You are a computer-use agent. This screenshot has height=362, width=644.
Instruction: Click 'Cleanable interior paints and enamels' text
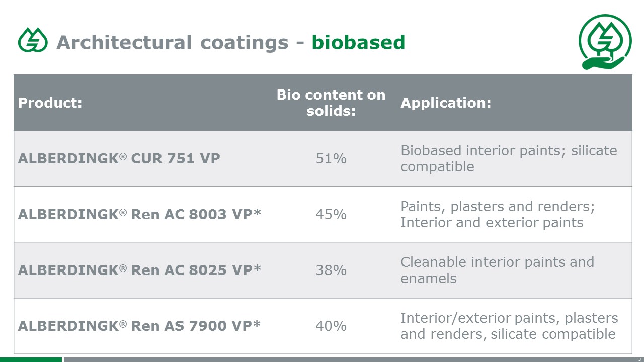(x=497, y=270)
